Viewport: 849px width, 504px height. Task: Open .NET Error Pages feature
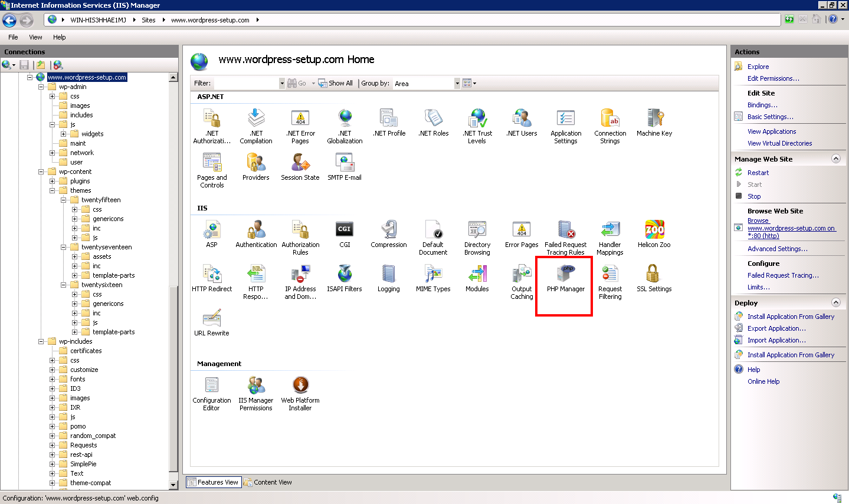pos(300,127)
